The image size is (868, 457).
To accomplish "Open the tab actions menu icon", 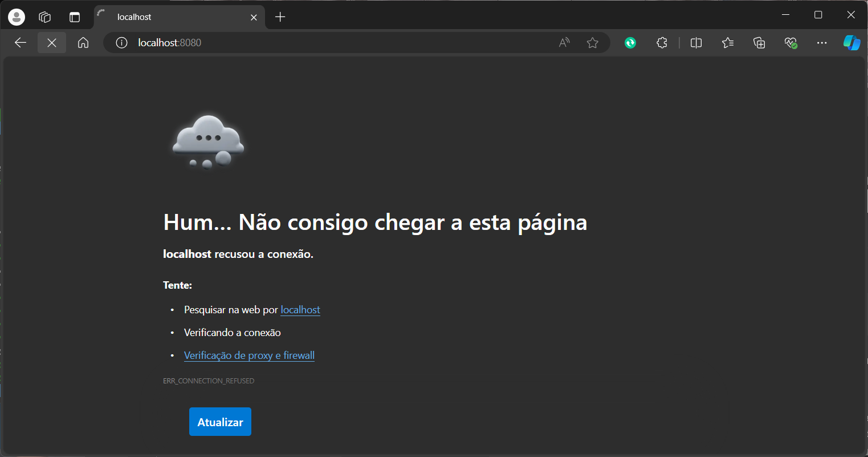I will pyautogui.click(x=75, y=17).
